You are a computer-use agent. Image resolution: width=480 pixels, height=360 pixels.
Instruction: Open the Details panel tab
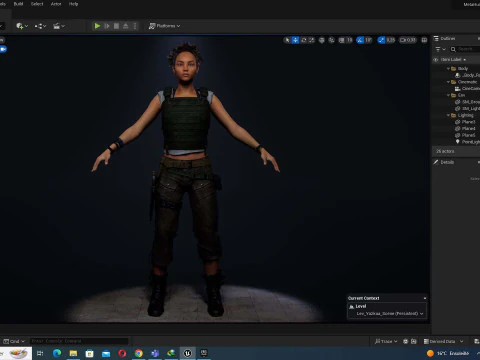pyautogui.click(x=444, y=162)
